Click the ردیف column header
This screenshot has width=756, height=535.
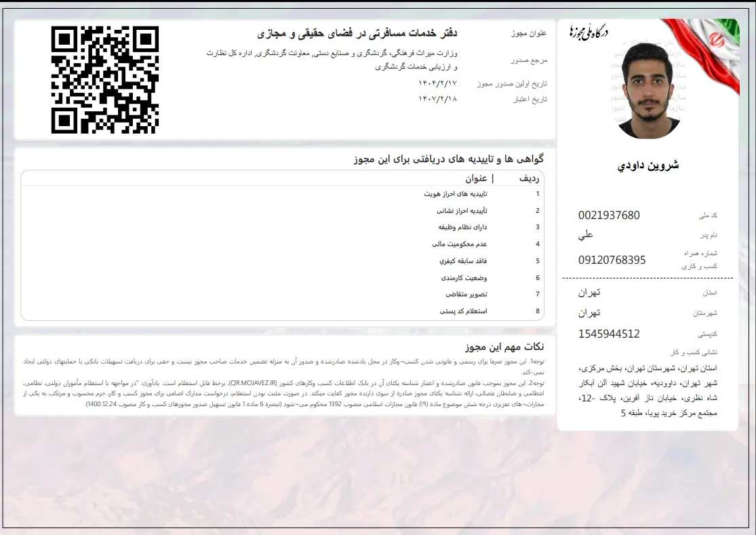(x=529, y=178)
